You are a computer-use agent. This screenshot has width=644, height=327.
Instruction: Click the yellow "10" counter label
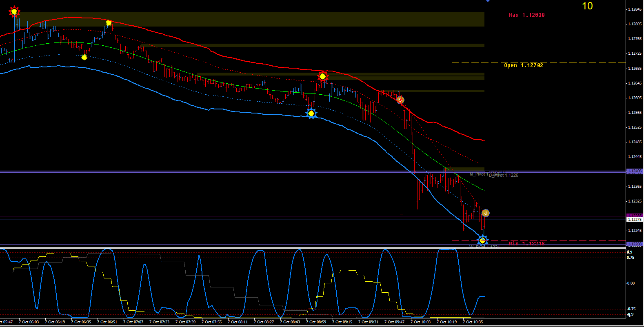tap(587, 6)
